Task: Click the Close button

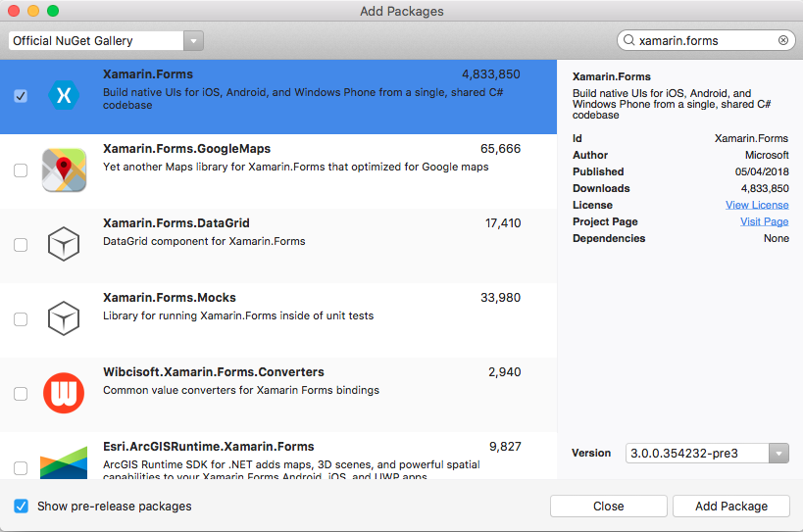Action: (608, 507)
